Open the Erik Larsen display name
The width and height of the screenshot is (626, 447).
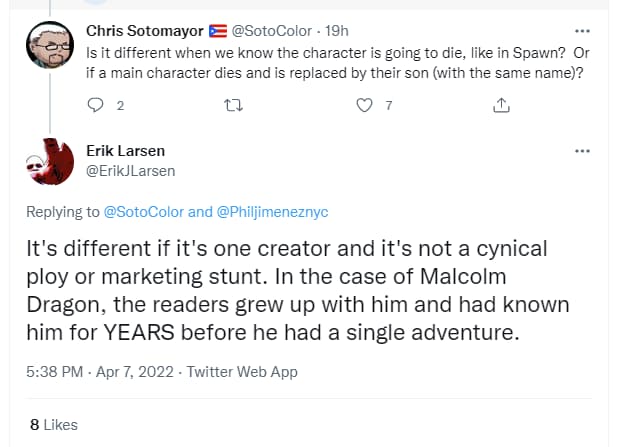[125, 151]
